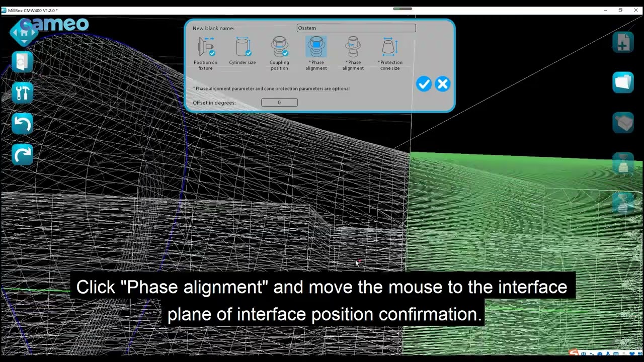Image resolution: width=644 pixels, height=362 pixels.
Task: Open the door-shaped exit icon in left sidebar
Action: pos(22,62)
